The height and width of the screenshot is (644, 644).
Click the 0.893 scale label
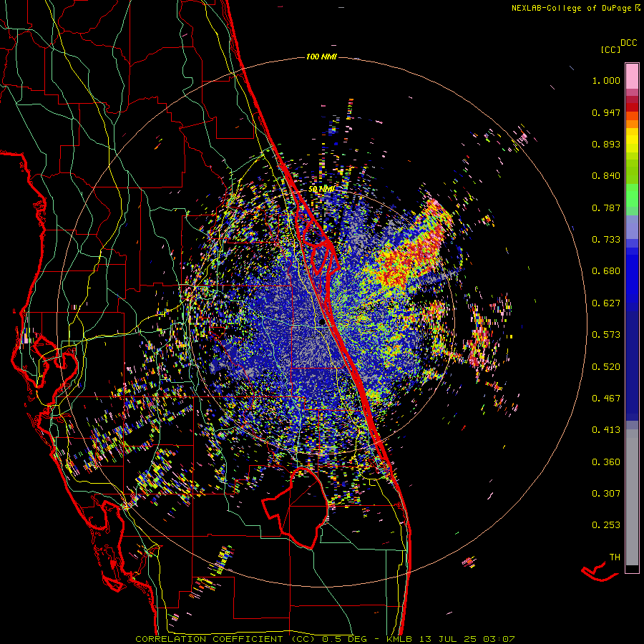[x=606, y=144]
